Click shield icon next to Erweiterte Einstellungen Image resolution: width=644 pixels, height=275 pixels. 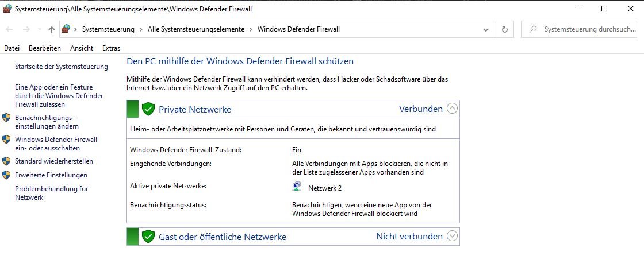6,175
